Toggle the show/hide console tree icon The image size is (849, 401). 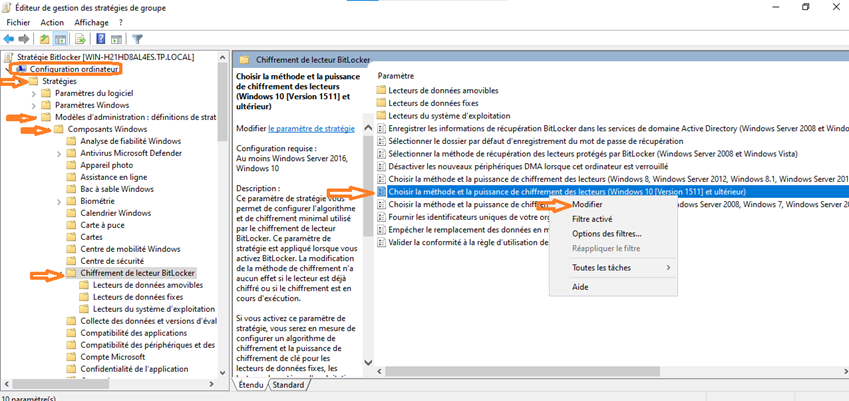[60, 39]
